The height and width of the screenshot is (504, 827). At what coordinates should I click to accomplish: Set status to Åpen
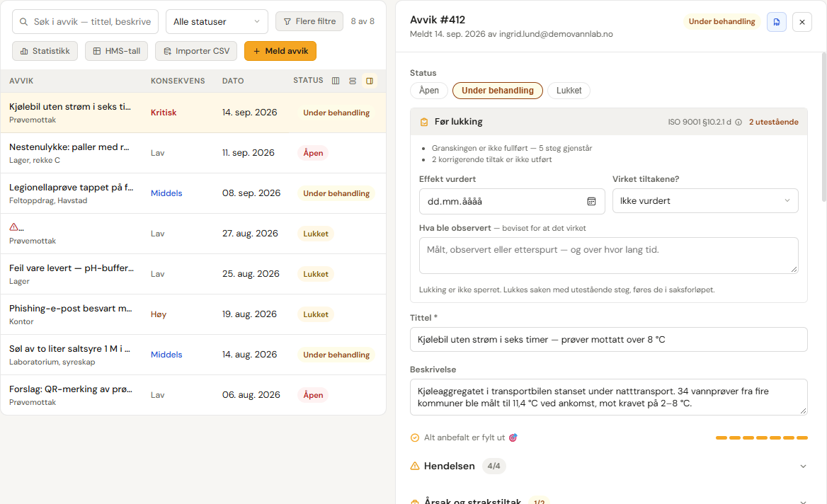point(429,91)
